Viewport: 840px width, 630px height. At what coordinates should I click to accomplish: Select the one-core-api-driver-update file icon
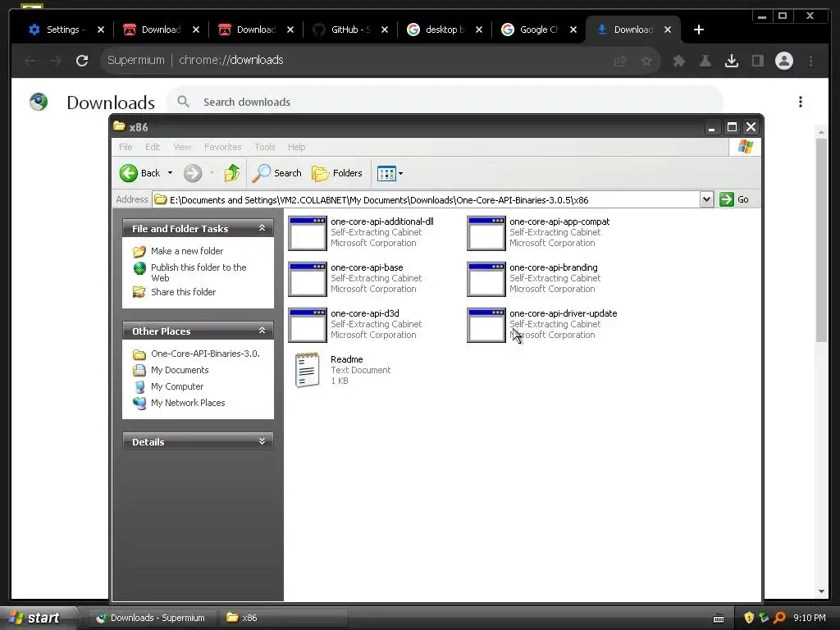tap(486, 325)
